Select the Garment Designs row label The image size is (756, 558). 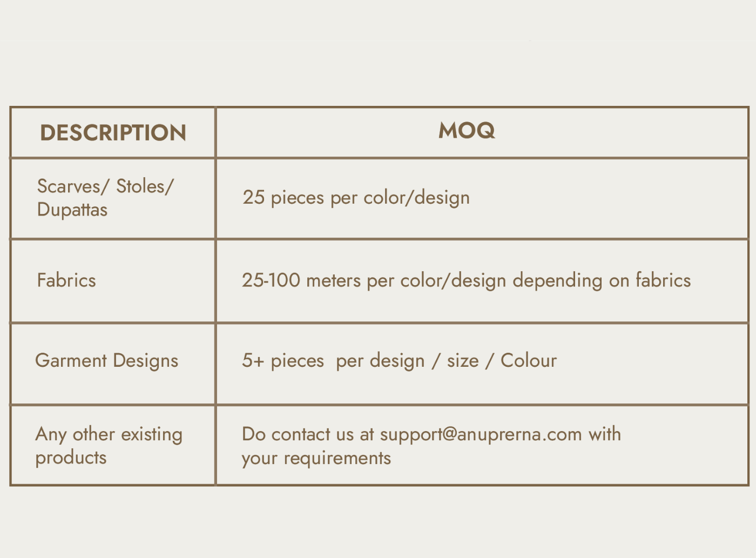point(107,360)
